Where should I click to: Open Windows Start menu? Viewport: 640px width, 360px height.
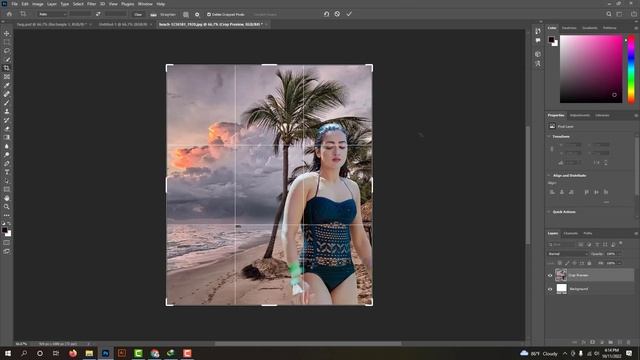click(x=8, y=353)
